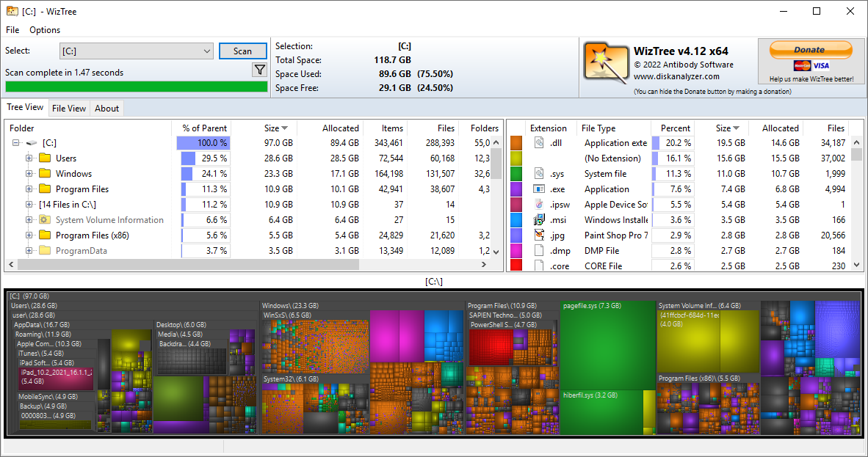Open the drive selection dropdown

(x=208, y=51)
